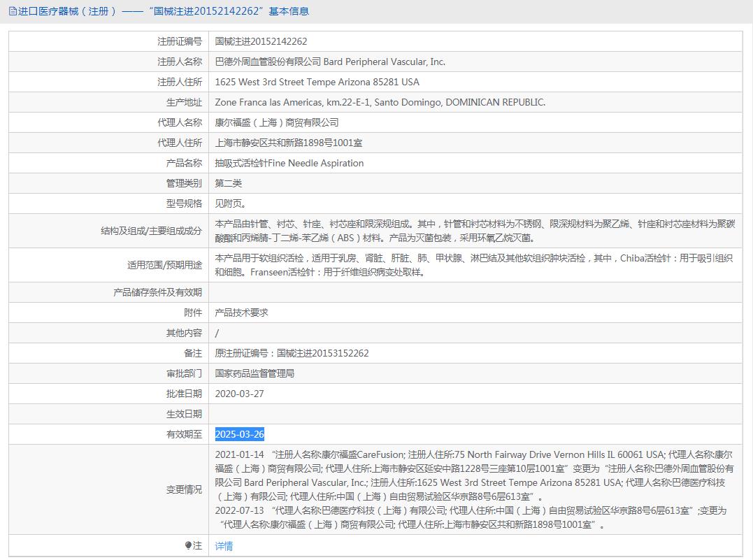753x560 pixels.
Task: Click the highlighted expiry date 2025-03-26
Action: [x=239, y=434]
